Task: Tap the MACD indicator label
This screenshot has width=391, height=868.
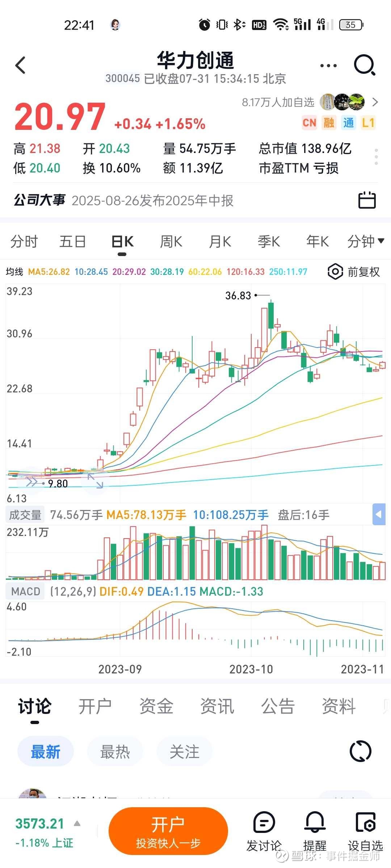Action: coord(25,591)
